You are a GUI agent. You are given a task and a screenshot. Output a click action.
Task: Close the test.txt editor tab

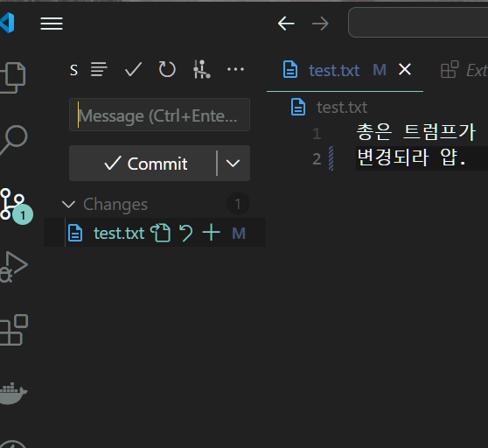click(x=405, y=69)
